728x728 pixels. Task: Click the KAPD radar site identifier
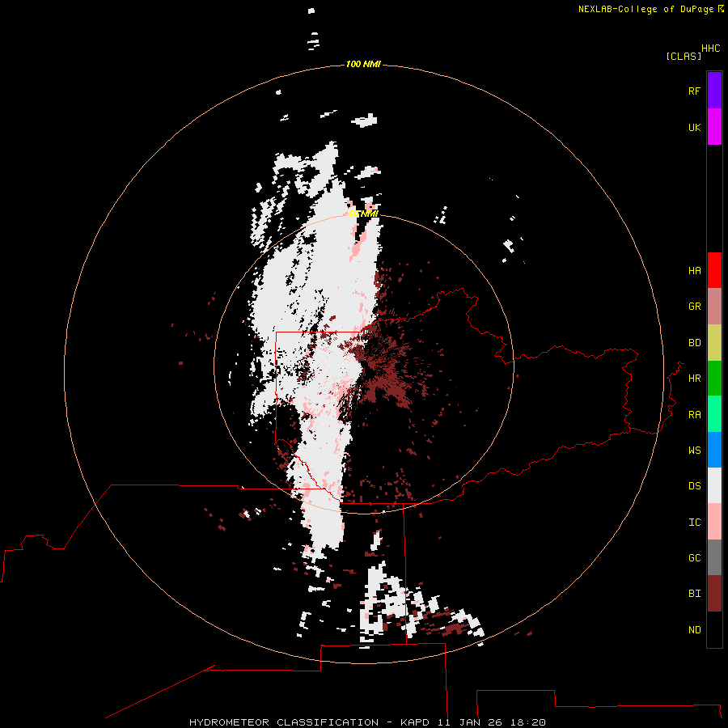pos(415,722)
